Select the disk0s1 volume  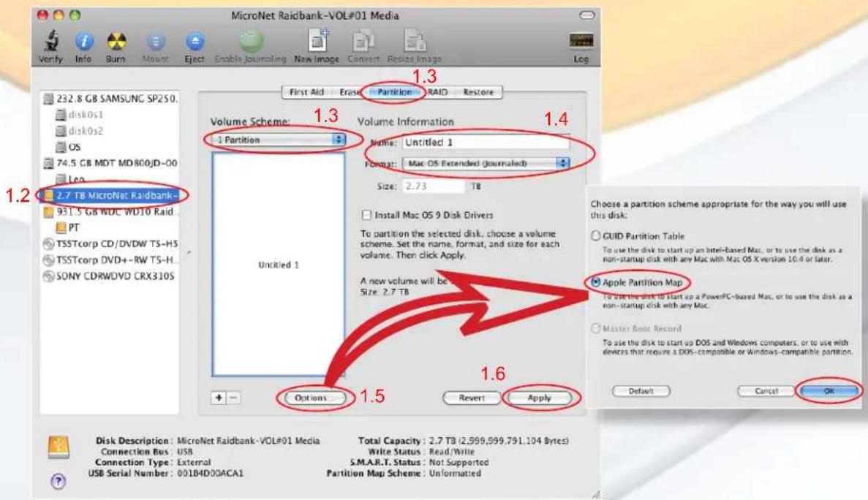pos(79,115)
